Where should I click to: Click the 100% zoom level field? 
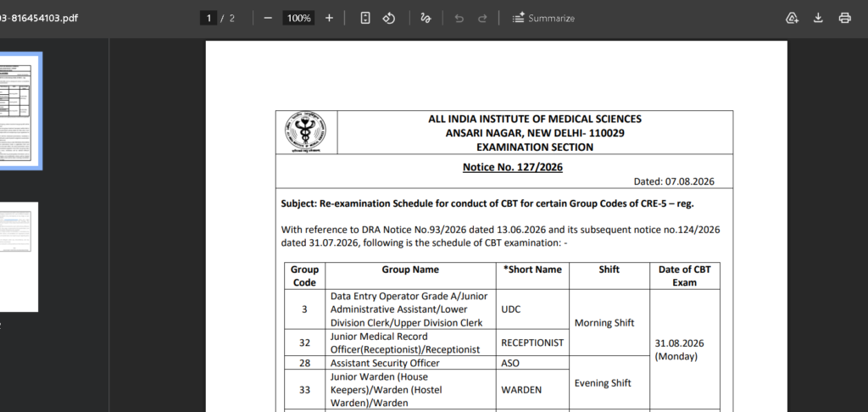pos(299,19)
